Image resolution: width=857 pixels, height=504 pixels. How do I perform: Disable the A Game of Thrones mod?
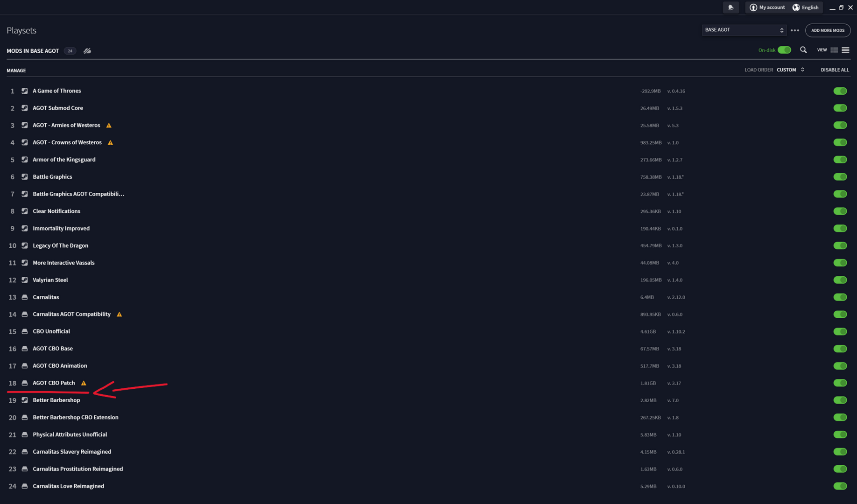[840, 91]
